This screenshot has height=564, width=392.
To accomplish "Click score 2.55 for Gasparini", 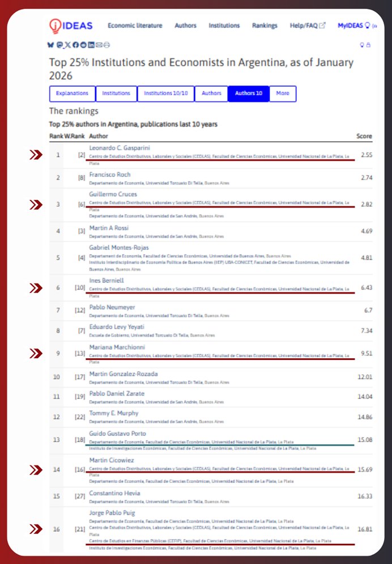I will (367, 155).
